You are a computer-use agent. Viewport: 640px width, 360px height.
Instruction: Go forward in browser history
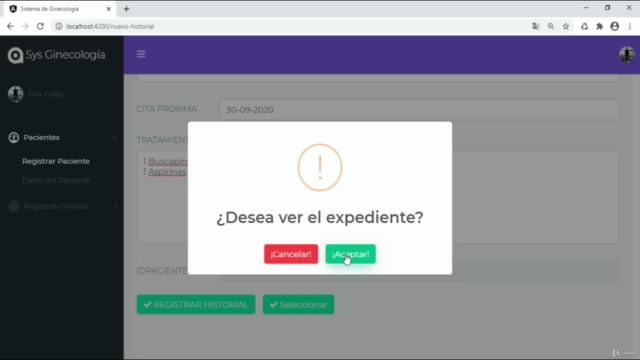(x=25, y=26)
